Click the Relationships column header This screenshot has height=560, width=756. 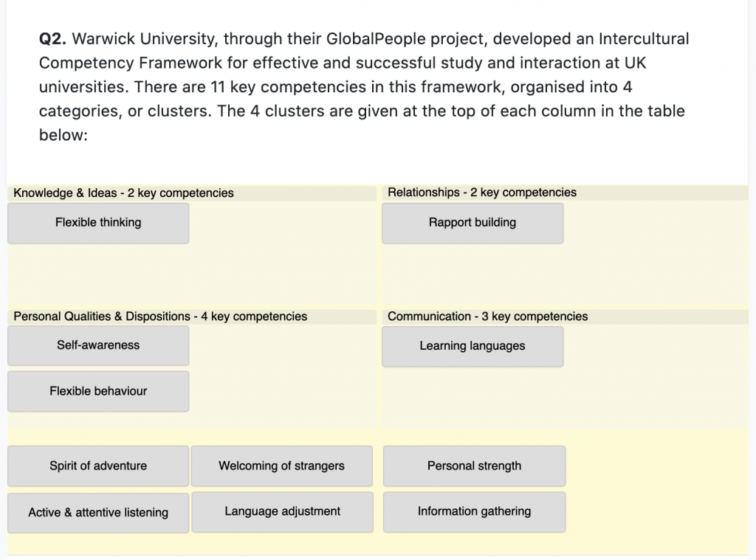pyautogui.click(x=482, y=193)
